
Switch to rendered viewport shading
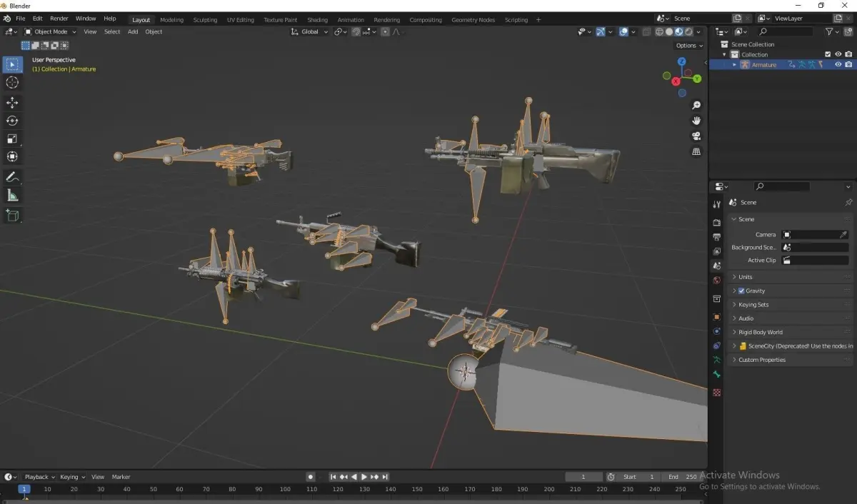pyautogui.click(x=688, y=31)
